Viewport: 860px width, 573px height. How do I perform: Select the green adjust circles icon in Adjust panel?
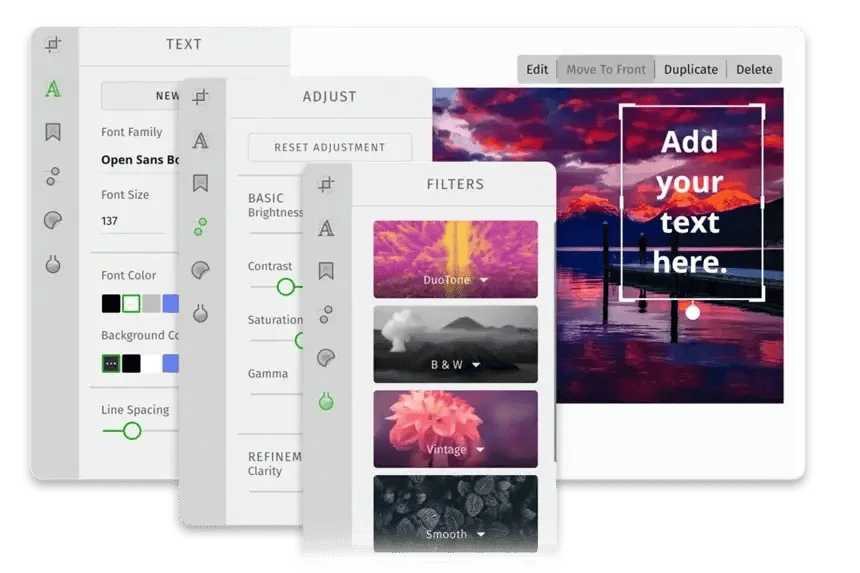[x=200, y=226]
